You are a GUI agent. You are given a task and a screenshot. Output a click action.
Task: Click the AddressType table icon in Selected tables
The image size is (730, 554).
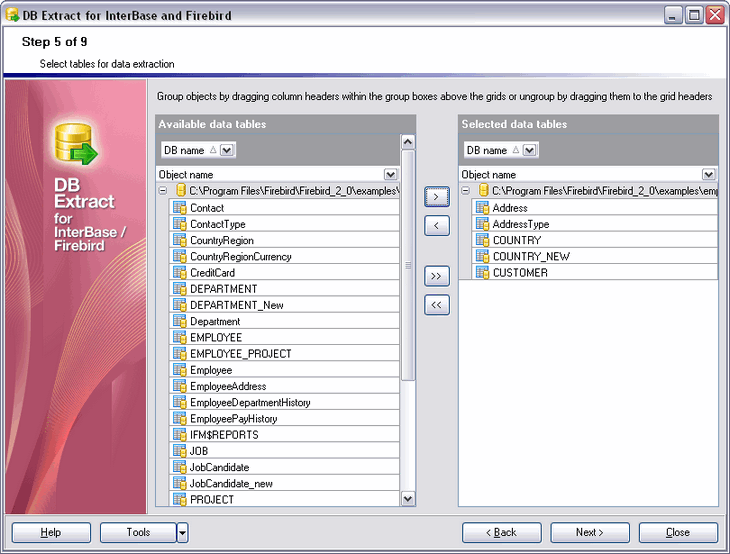483,224
